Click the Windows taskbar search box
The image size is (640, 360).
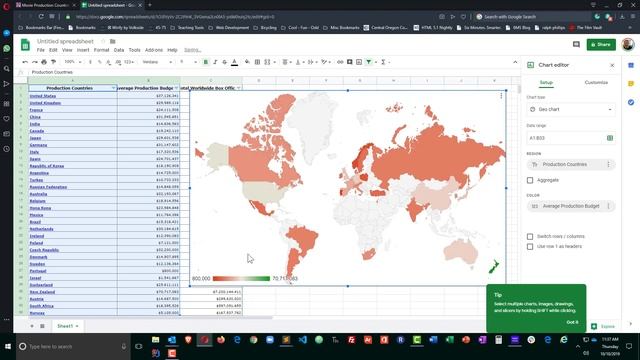(73, 347)
